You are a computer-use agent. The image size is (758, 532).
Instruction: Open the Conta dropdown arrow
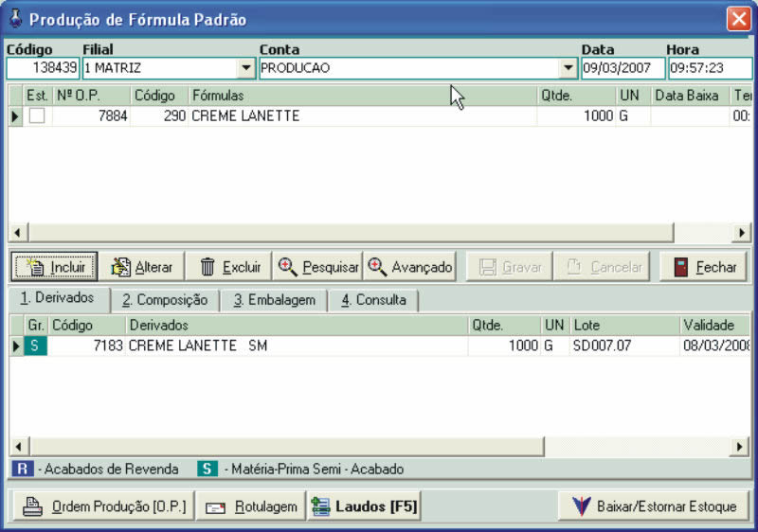coord(568,68)
